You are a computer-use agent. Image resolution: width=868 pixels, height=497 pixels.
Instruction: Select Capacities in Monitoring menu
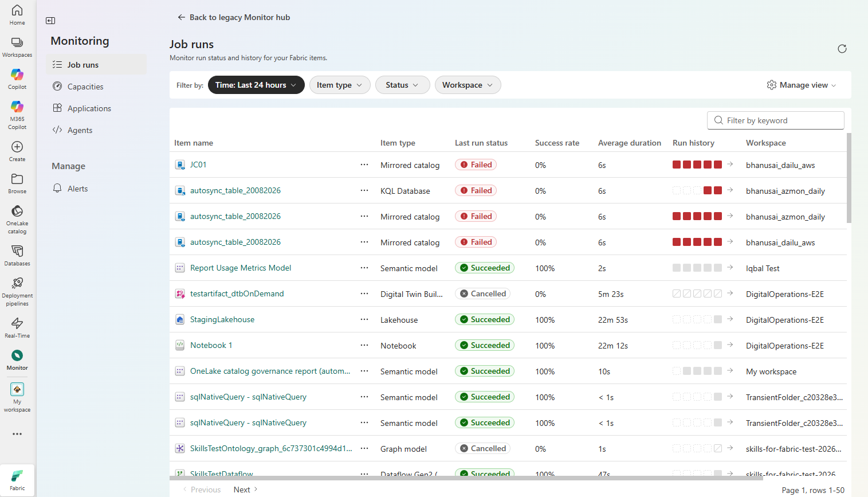(85, 87)
